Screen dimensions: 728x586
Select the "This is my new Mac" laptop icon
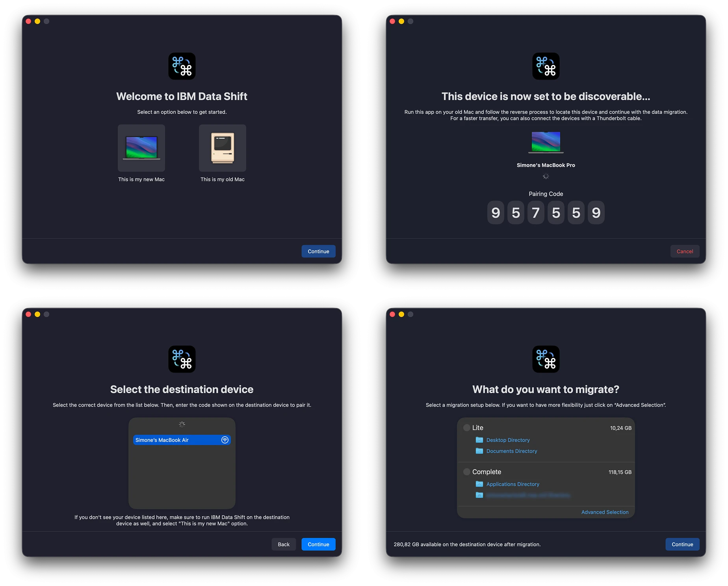pyautogui.click(x=141, y=148)
